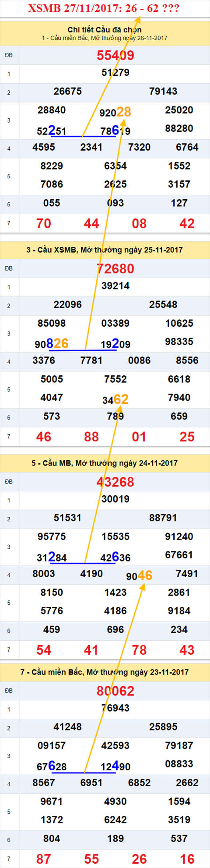Screen dimensions: 210x868
Task: Click sixth prize number 459
Action: [x=52, y=630]
